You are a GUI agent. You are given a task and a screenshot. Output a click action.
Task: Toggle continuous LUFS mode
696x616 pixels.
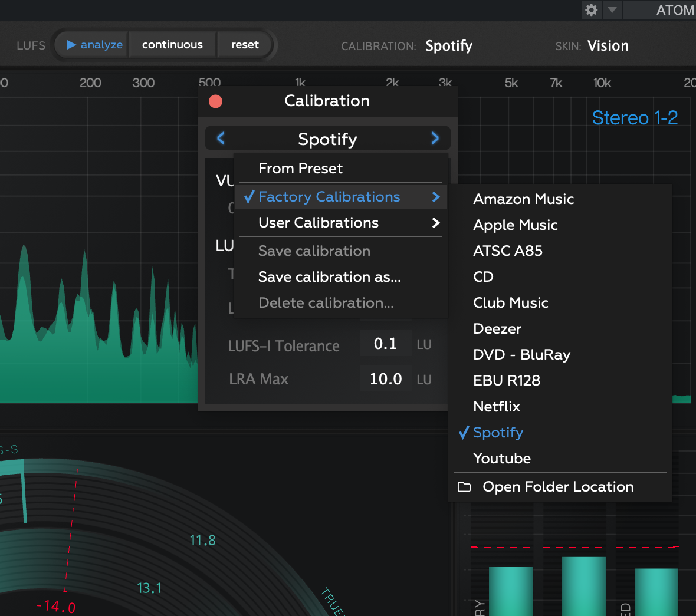point(172,45)
